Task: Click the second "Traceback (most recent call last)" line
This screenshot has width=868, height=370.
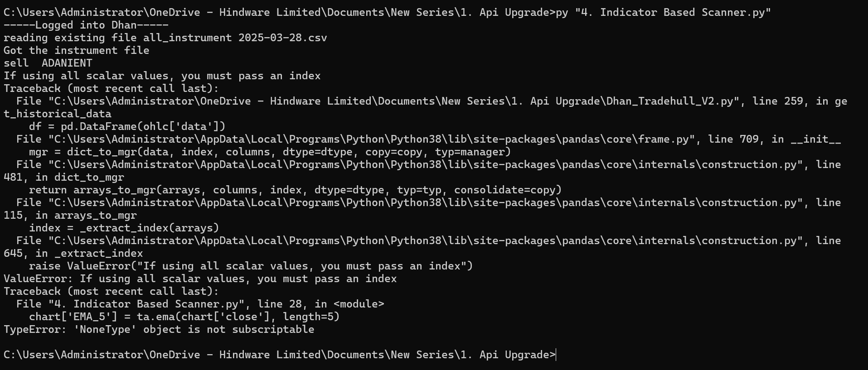Action: [x=111, y=291]
